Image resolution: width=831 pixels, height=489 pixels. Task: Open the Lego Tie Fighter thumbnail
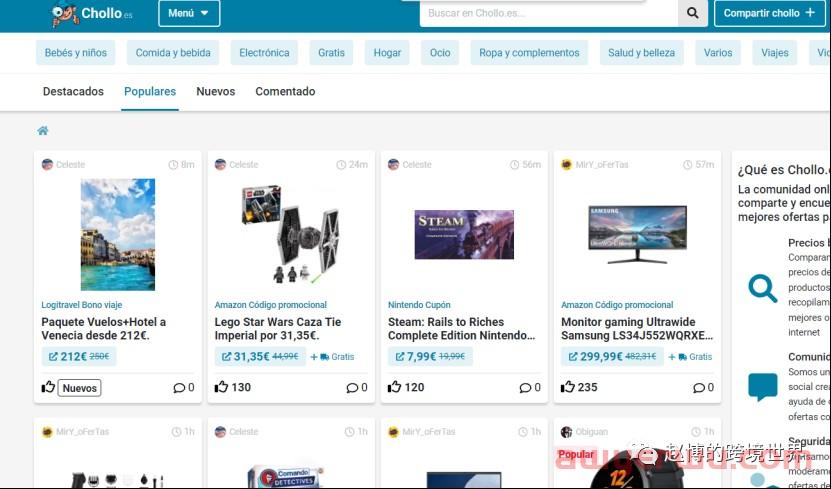coord(290,234)
